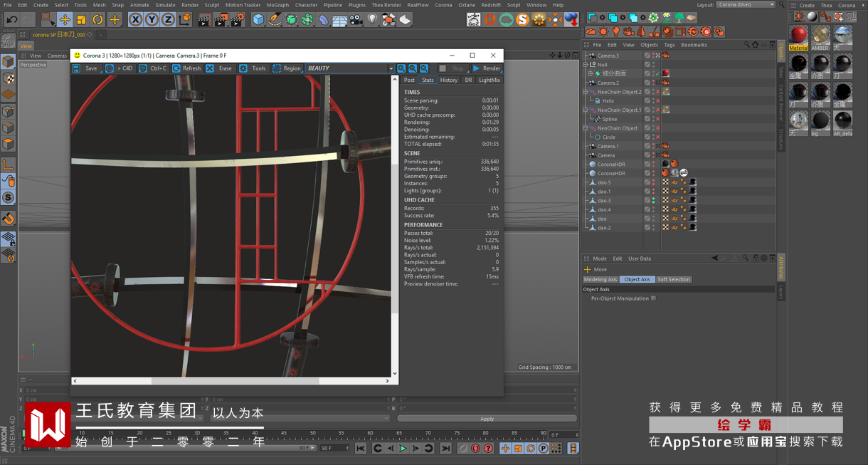Collapse the NeoChain Object.2 tree node
The image size is (868, 465).
586,92
